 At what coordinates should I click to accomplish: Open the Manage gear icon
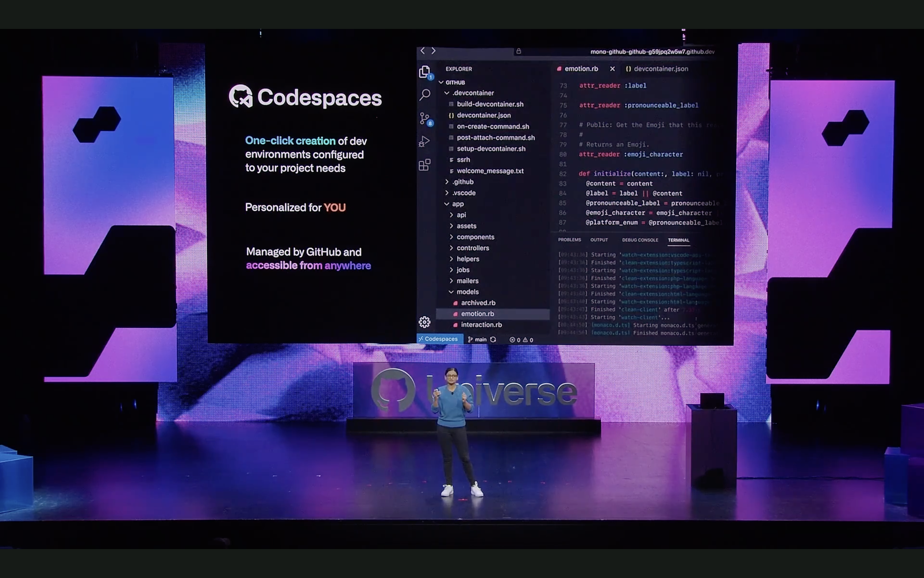[424, 322]
